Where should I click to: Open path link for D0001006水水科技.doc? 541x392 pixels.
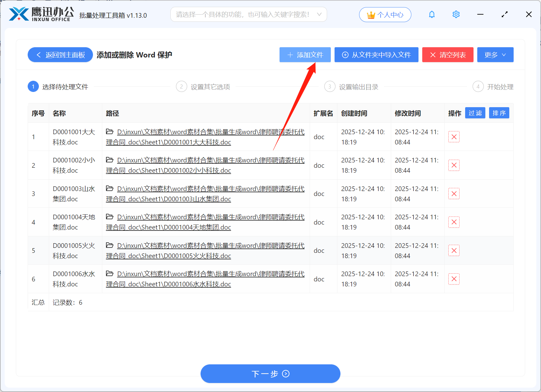205,279
